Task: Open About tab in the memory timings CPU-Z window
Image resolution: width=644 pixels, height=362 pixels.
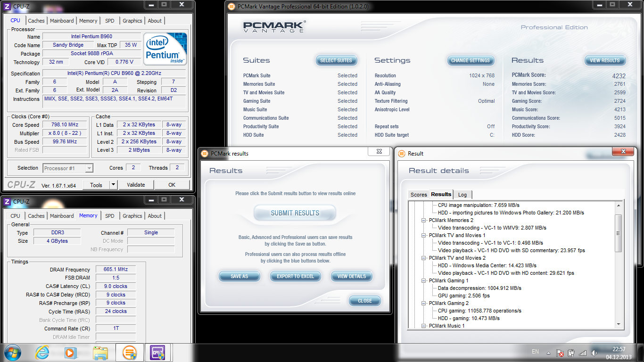Action: (155, 216)
